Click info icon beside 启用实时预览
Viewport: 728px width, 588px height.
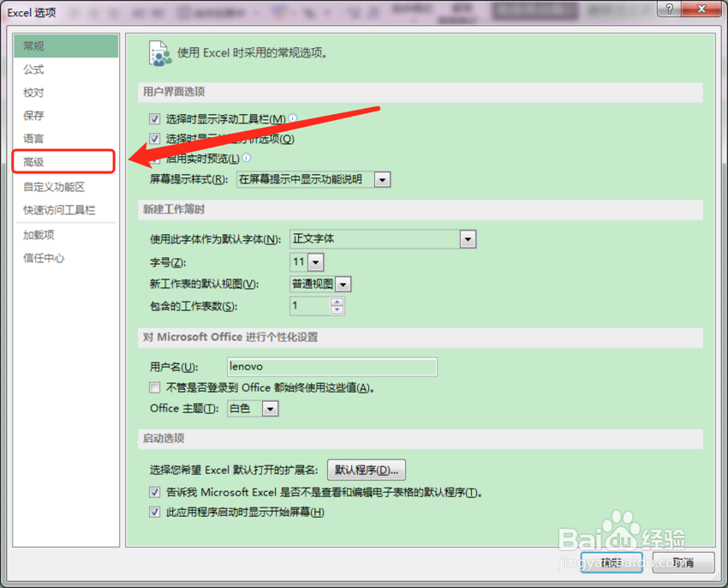point(247,158)
